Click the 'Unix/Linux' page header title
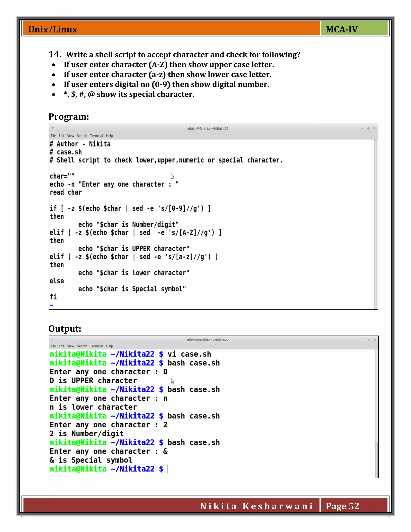The width and height of the screenshot is (411, 532). [x=53, y=29]
